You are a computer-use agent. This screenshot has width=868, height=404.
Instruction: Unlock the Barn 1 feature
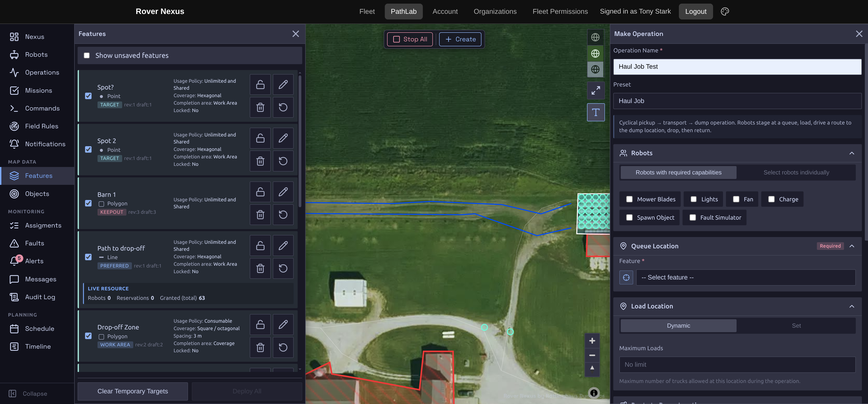(x=260, y=192)
